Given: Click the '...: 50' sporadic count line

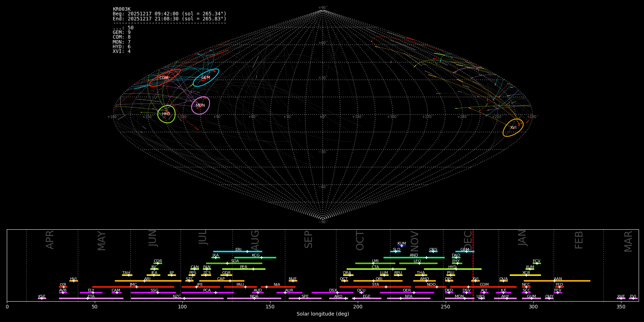Looking at the screenshot, I should [123, 28].
